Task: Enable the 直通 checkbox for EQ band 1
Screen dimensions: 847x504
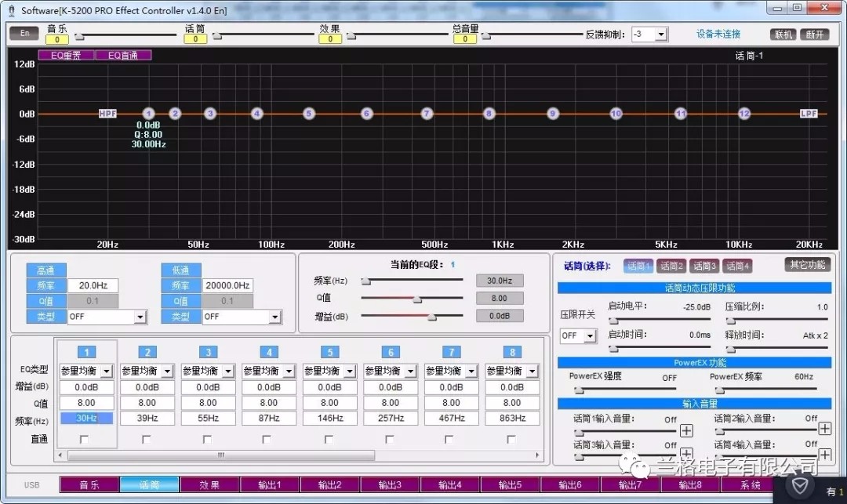Action: click(85, 439)
